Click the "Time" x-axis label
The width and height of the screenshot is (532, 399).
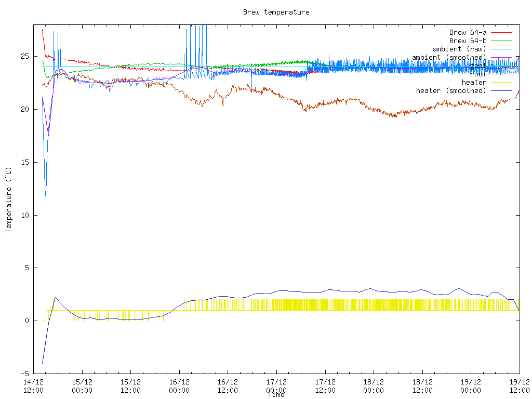[x=276, y=395]
